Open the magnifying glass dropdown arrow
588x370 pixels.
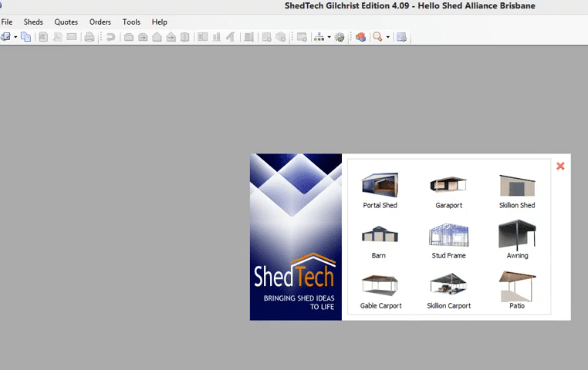click(x=387, y=37)
